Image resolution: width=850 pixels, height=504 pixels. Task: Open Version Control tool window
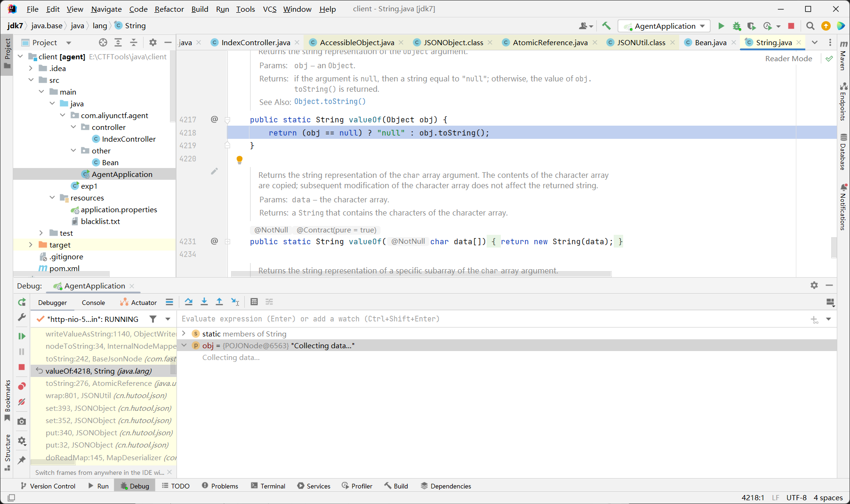[x=48, y=486]
